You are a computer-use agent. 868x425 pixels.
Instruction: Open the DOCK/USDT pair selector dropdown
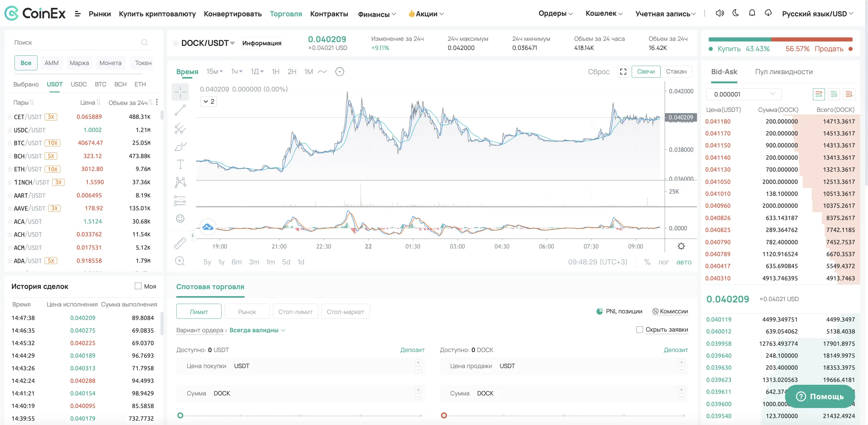click(x=208, y=43)
